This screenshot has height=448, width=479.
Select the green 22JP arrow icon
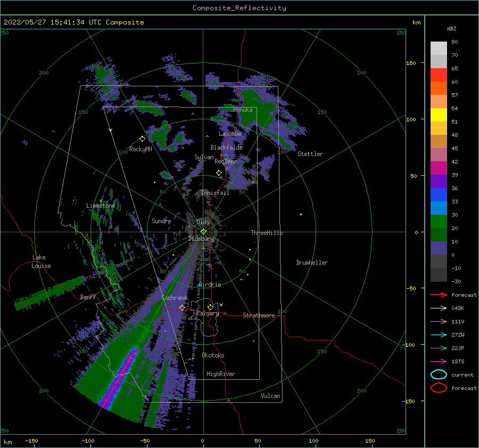[439, 348]
